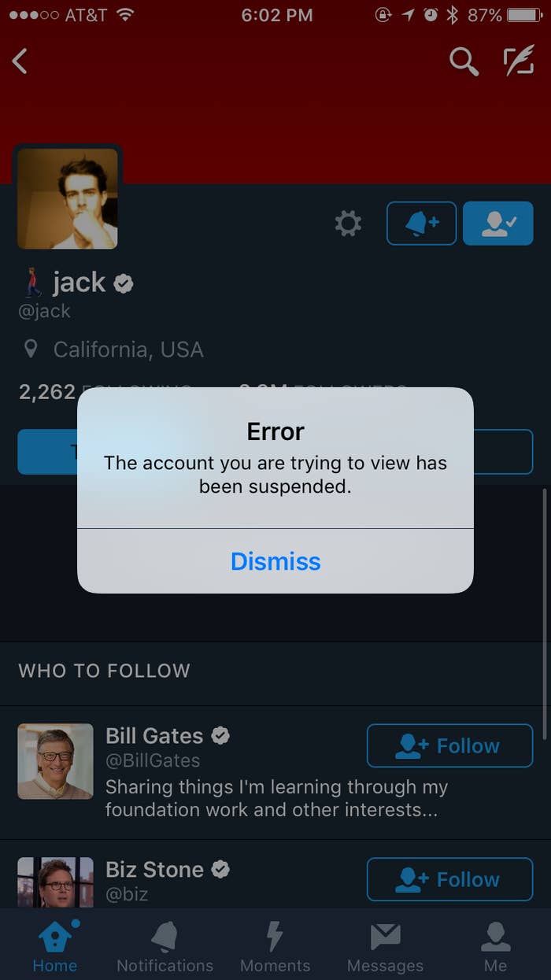Viewport: 551px width, 980px height.
Task: Toggle the following status button
Action: 498,224
